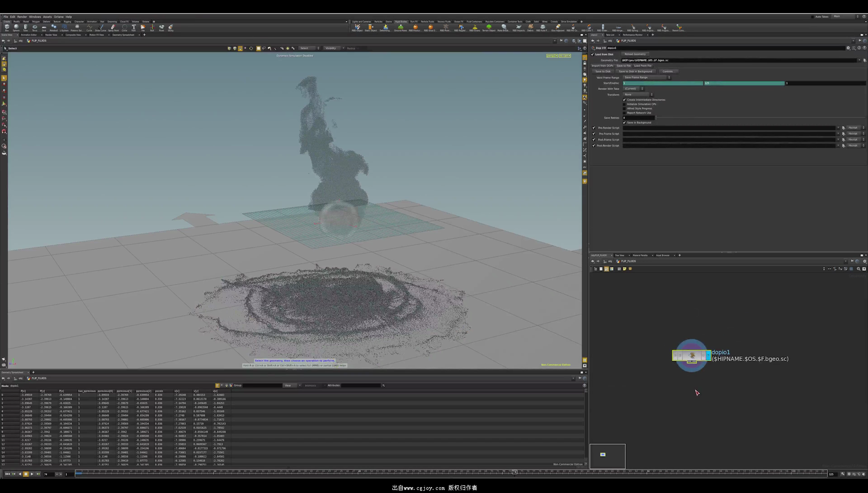Open Pre-Render Script Hscript language dropdown

855,128
